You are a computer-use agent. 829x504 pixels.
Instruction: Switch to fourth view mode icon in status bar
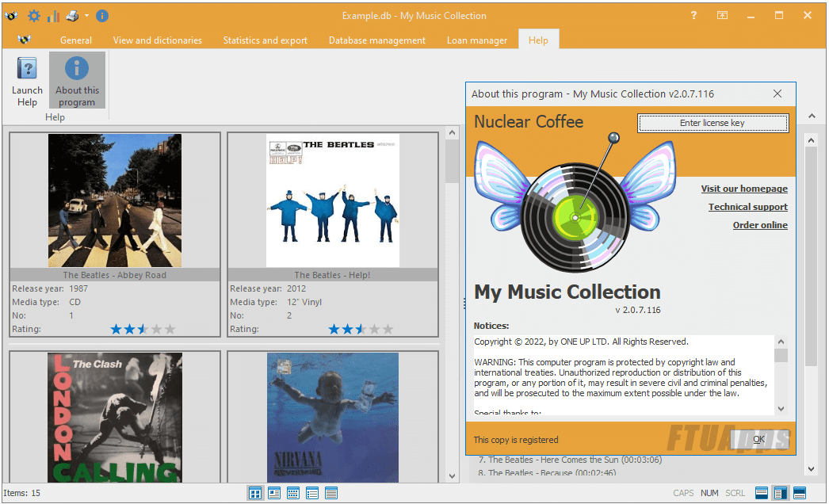click(x=312, y=494)
